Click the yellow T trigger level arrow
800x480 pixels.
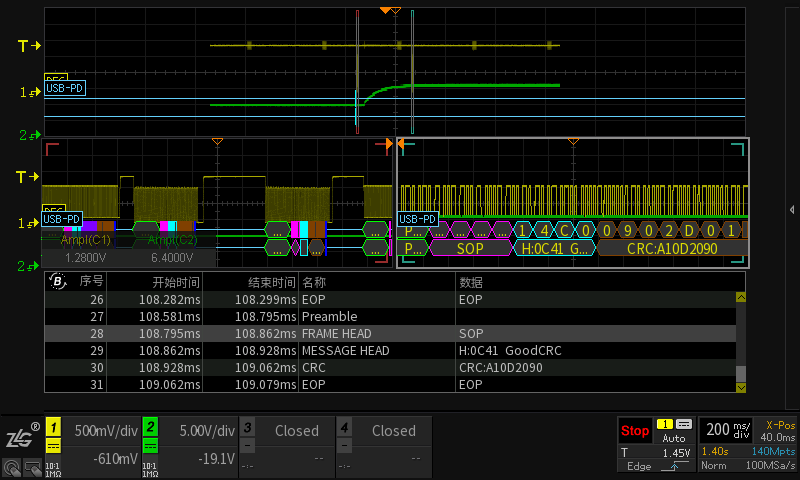coord(30,46)
